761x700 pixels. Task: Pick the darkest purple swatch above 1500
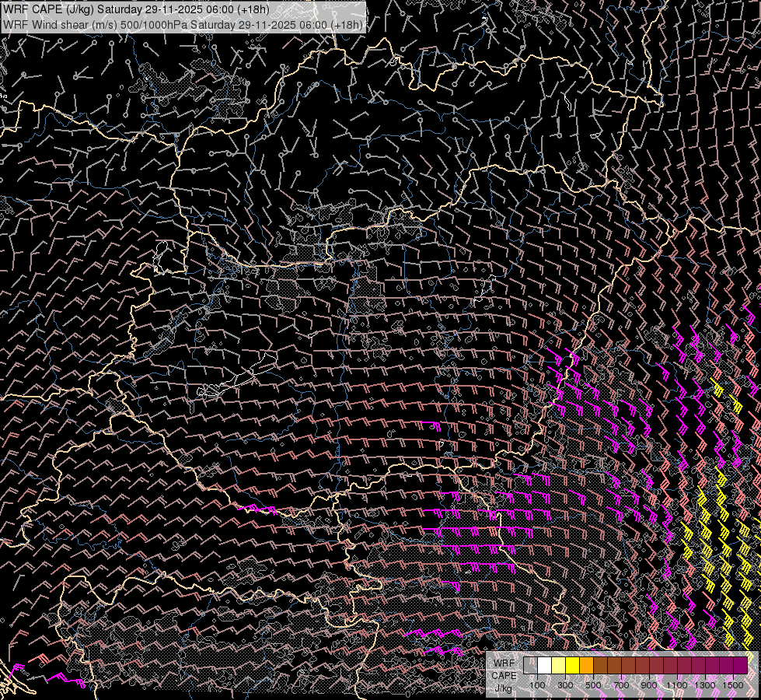coord(740,666)
